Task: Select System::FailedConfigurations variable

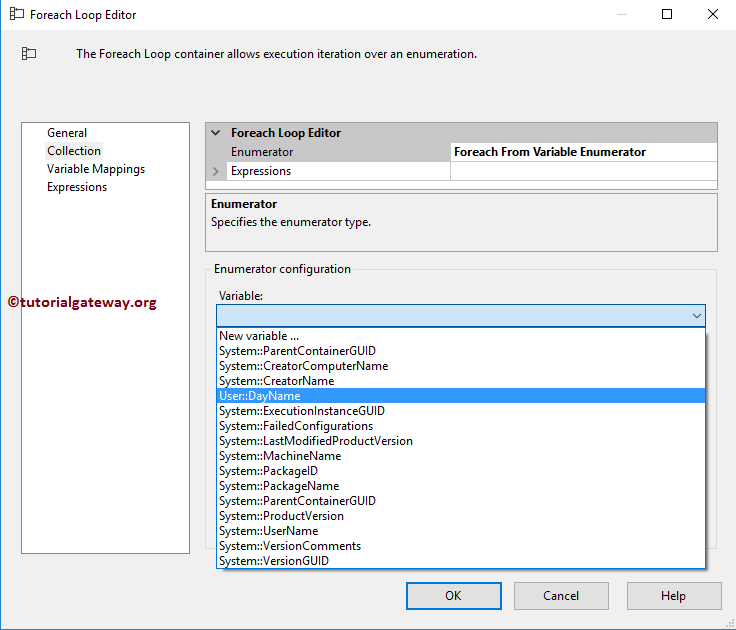Action: pyautogui.click(x=461, y=426)
